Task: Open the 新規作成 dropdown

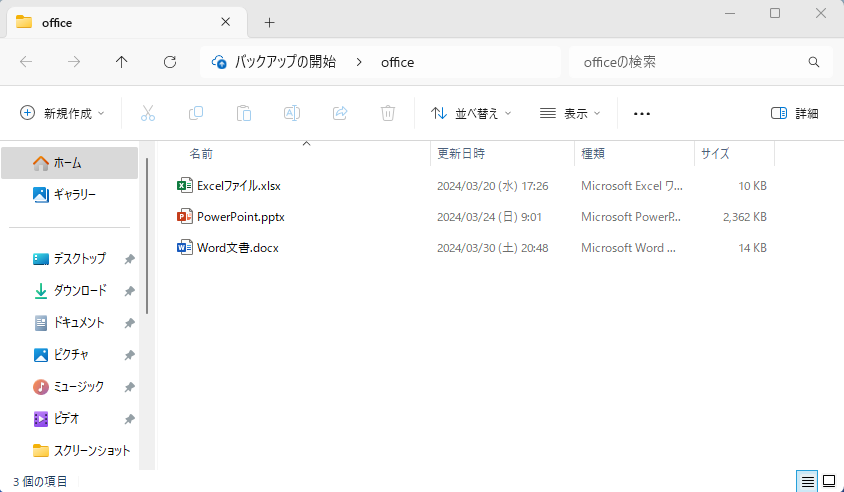Action: tap(62, 113)
